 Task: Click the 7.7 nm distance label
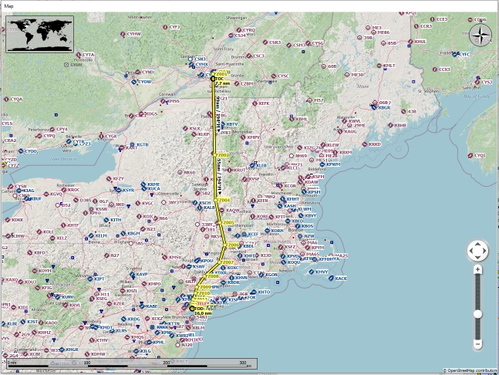[223, 83]
